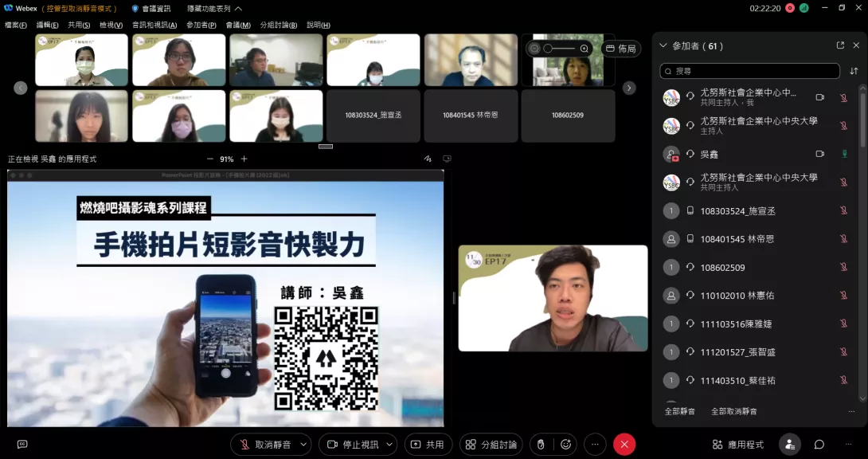Open video options arrow beside 停止視訊
Image resolution: width=868 pixels, height=459 pixels.
pos(389,444)
